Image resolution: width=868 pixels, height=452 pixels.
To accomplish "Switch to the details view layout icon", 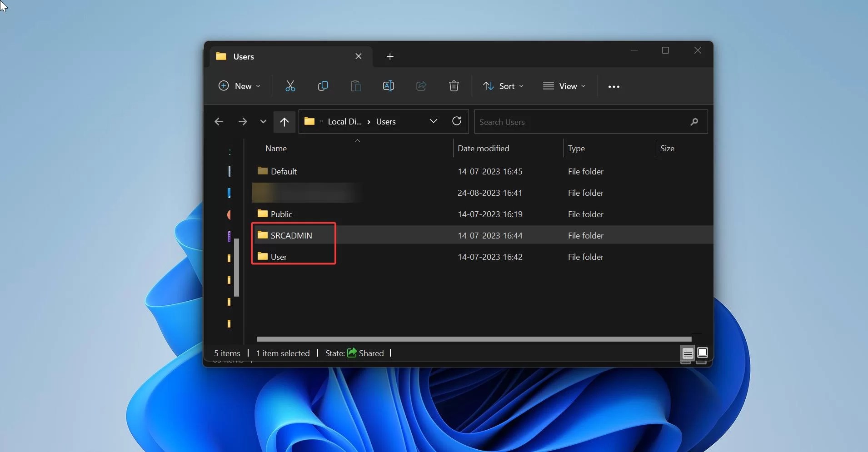I will (x=688, y=353).
